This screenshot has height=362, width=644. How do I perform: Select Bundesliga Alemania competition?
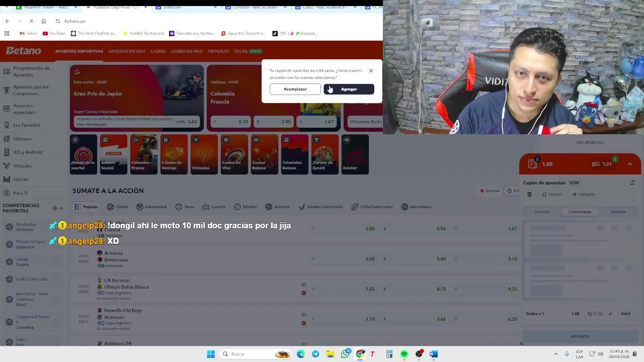click(x=26, y=227)
